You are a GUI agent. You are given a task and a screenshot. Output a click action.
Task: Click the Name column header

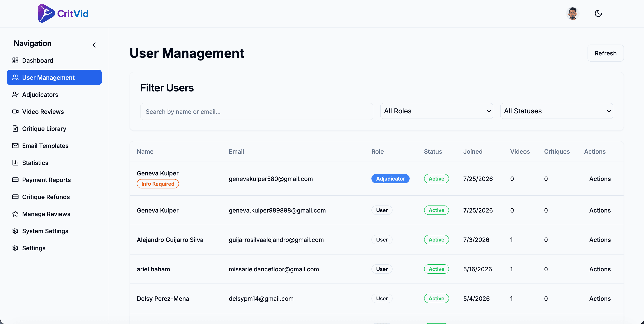point(145,152)
